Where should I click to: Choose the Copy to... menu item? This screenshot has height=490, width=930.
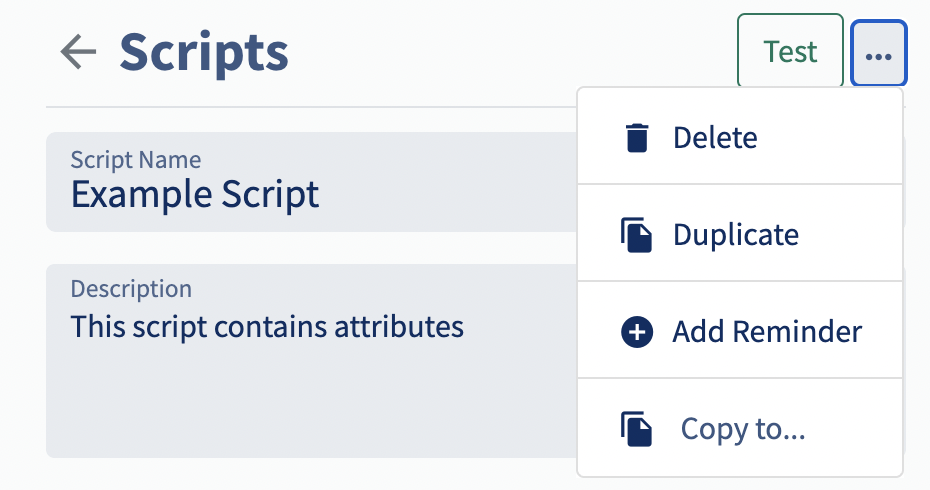(742, 429)
